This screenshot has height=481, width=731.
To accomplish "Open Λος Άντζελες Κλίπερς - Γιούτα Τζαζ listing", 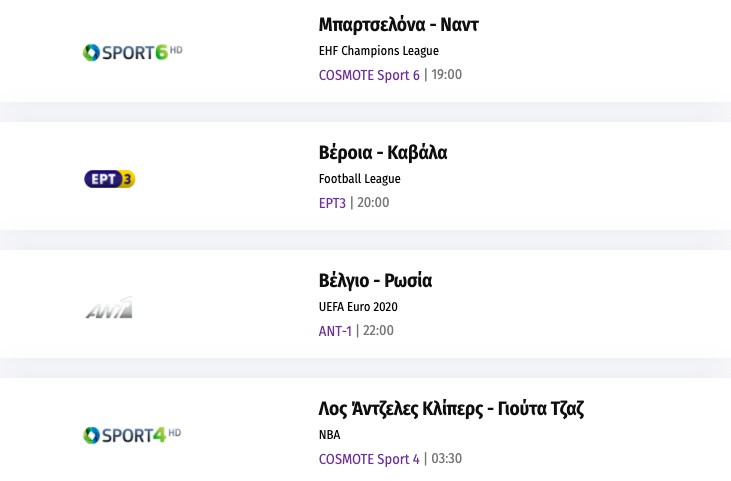I will coord(451,409).
